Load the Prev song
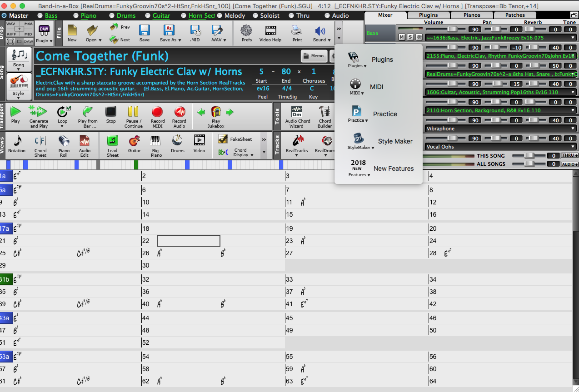 120,27
